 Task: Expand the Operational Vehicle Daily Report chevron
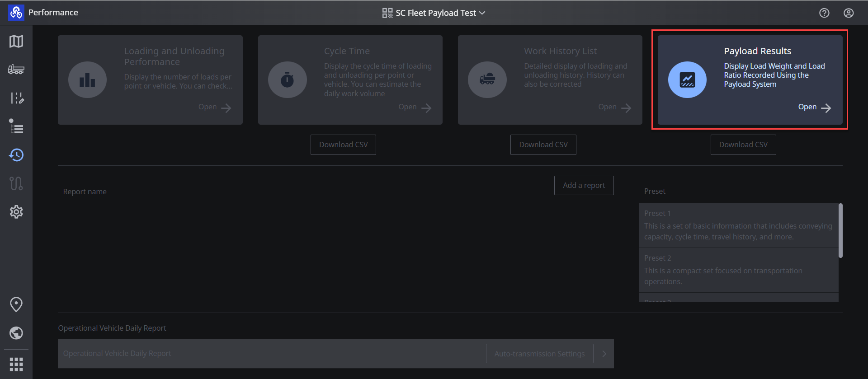[x=604, y=354]
